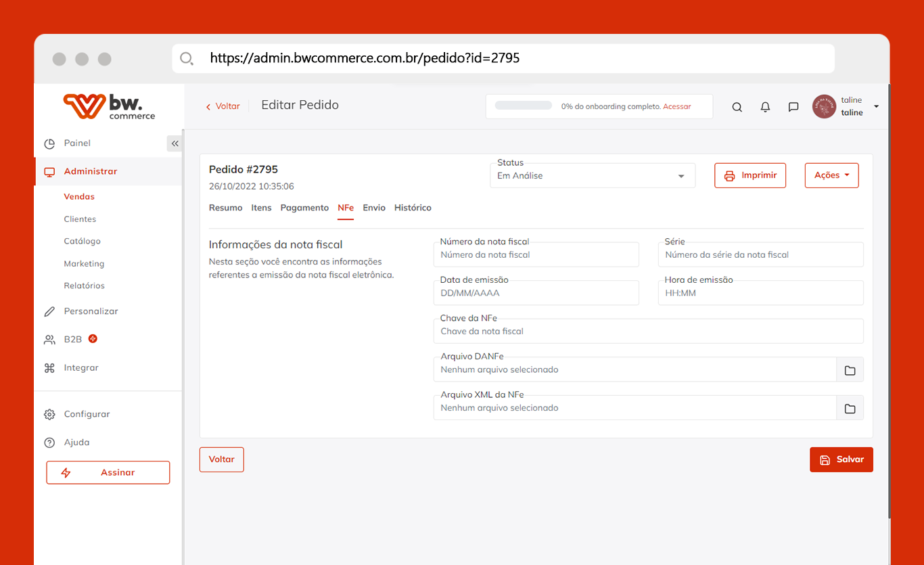Click the lightning bolt icon in Assinar

point(66,473)
